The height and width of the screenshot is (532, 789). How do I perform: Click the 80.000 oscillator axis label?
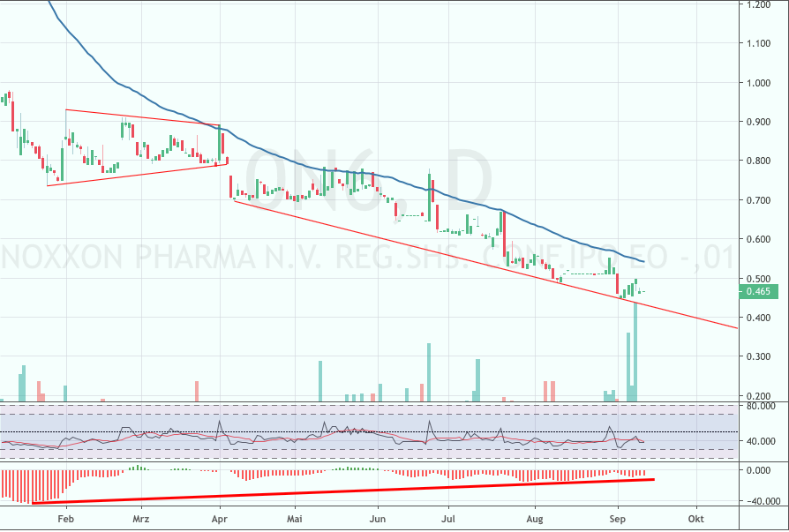(x=759, y=407)
